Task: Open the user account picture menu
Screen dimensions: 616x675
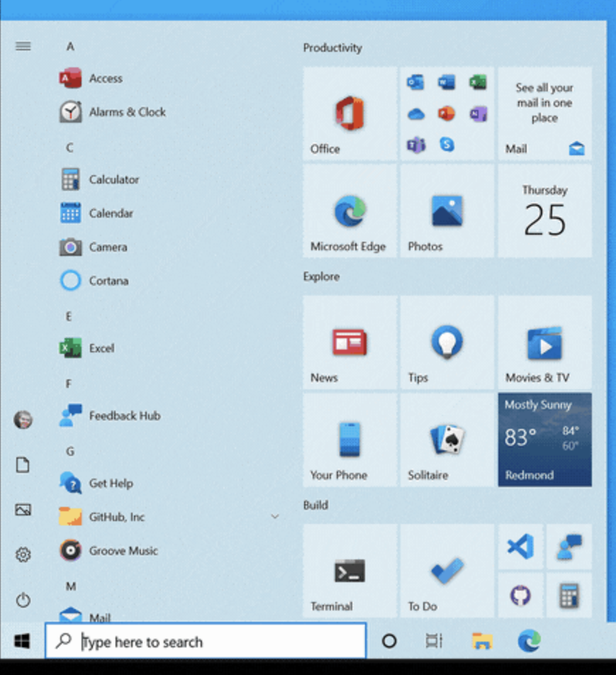Action: [23, 420]
